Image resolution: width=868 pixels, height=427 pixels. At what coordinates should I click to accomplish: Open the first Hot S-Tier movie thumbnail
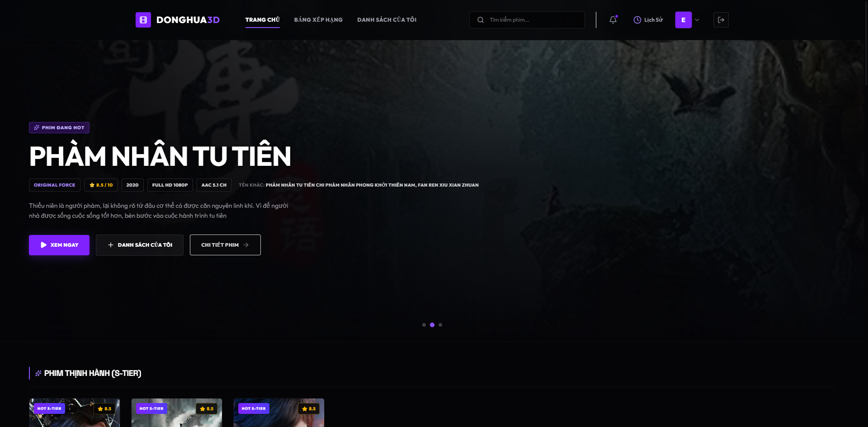75,413
